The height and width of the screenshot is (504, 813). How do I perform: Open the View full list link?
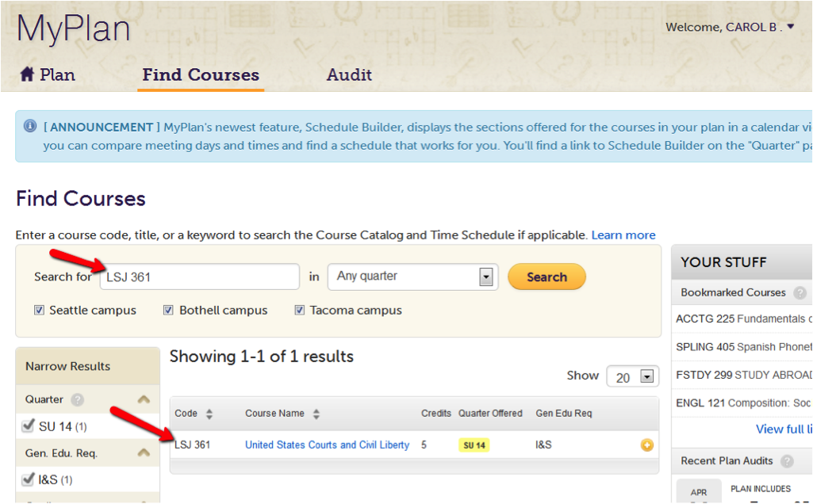784,429
